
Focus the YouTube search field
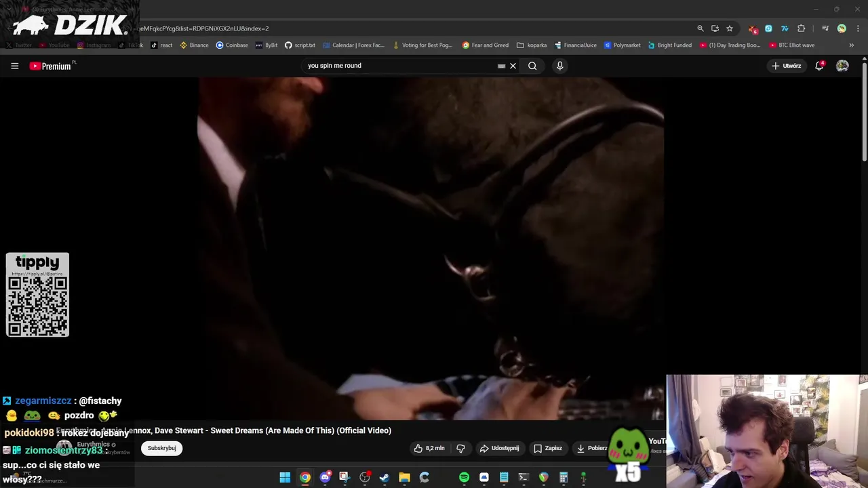[400, 66]
